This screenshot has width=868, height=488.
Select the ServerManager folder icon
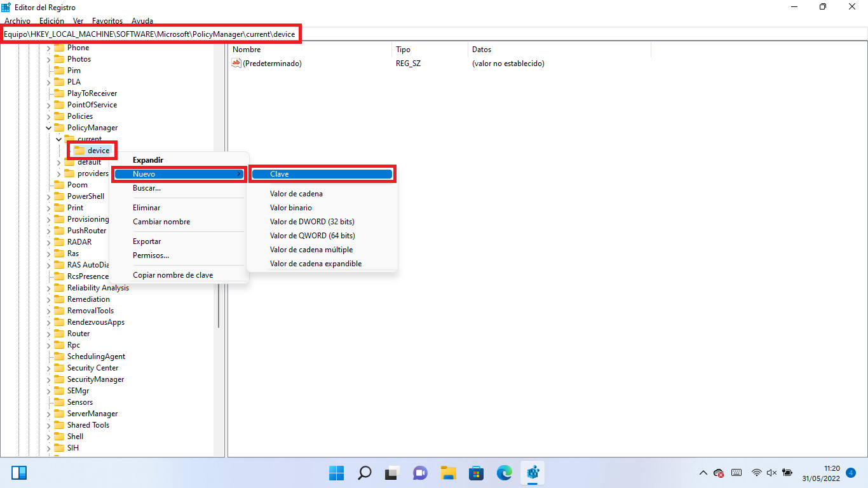tap(59, 414)
